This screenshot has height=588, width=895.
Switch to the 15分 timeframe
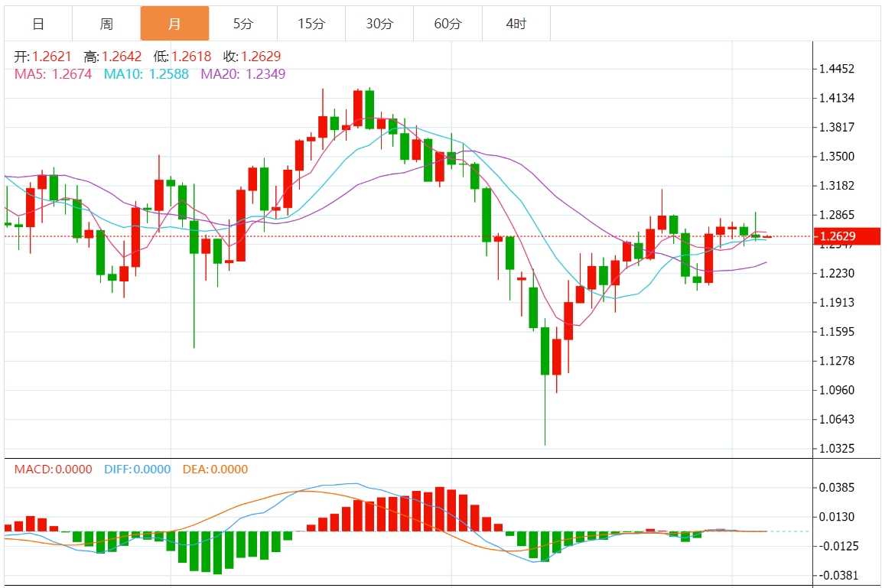point(311,24)
